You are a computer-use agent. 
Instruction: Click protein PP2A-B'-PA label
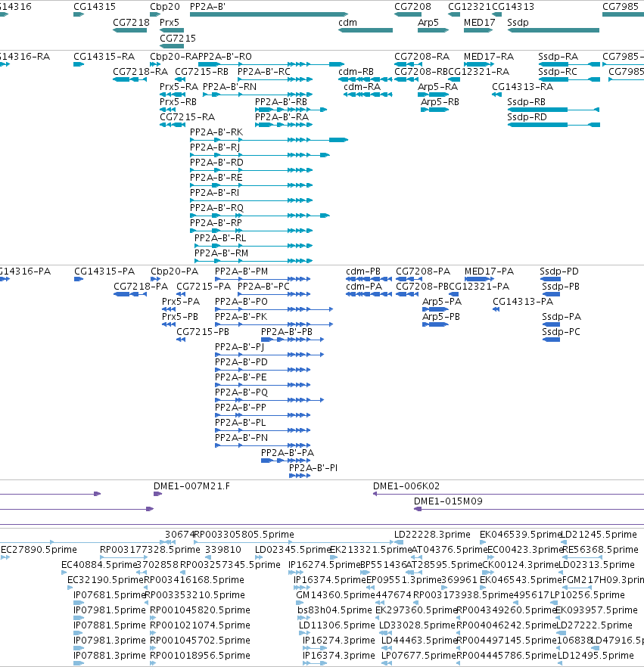tap(288, 453)
